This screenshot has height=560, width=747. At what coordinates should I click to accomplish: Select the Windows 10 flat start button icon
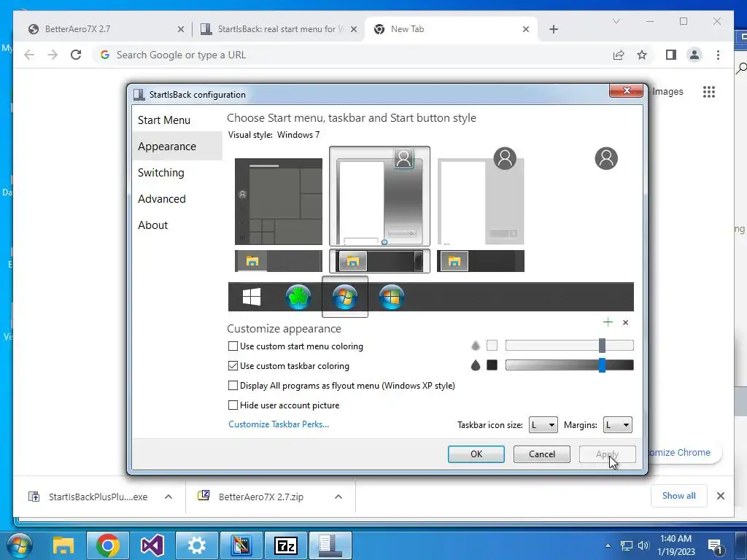[252, 297]
